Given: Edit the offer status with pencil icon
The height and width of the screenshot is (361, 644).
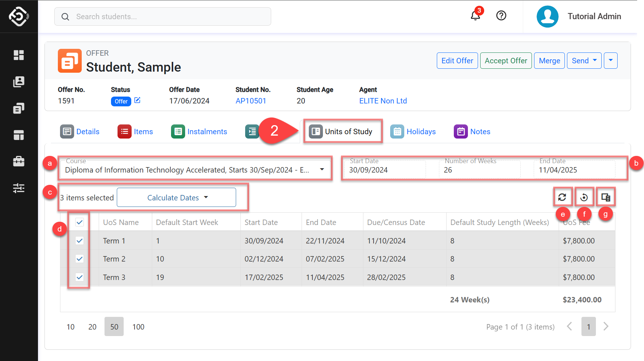Looking at the screenshot, I should click(137, 100).
